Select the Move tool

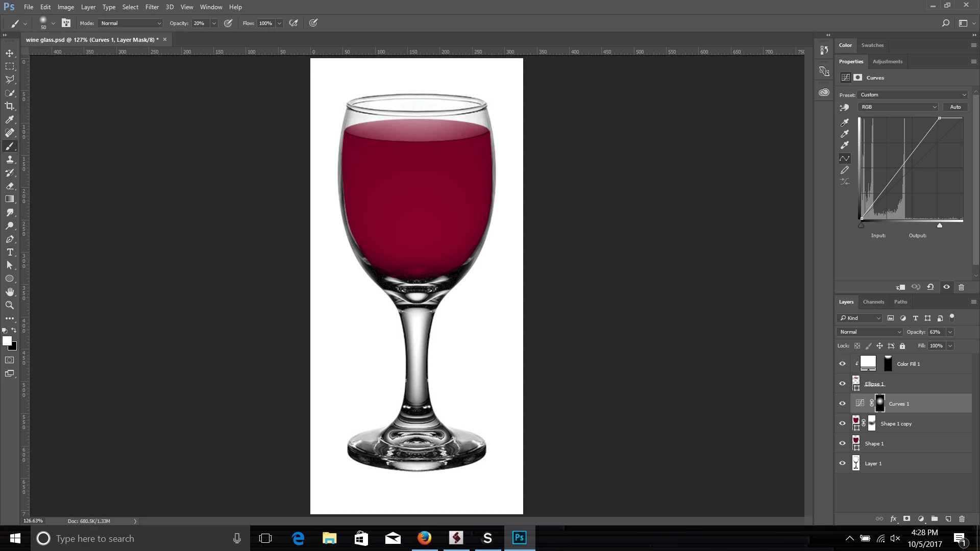(x=10, y=53)
